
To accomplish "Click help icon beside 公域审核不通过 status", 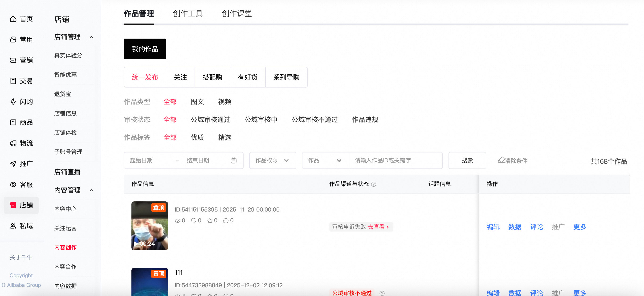I will click(x=382, y=293).
